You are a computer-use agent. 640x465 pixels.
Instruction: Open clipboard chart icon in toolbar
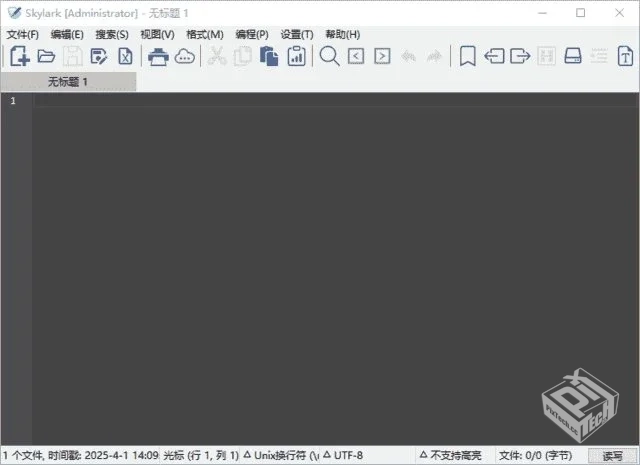point(297,56)
